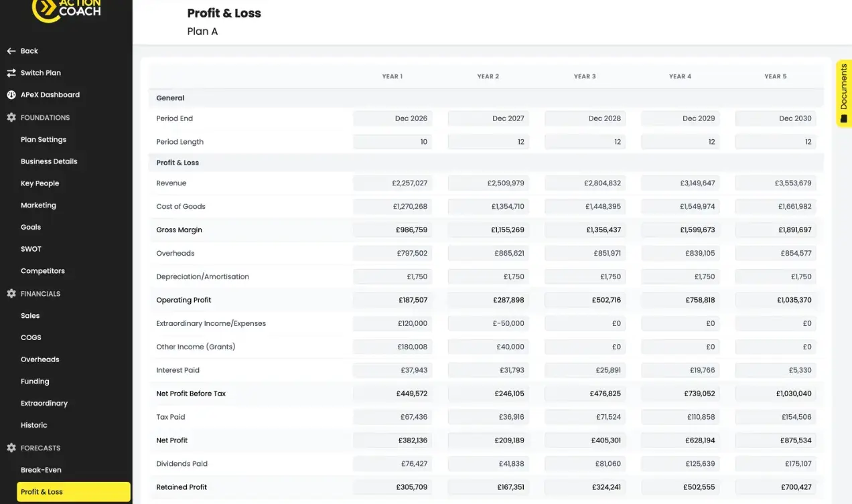Collapse the FINANCIALS section header
The height and width of the screenshot is (504, 852).
(x=40, y=294)
